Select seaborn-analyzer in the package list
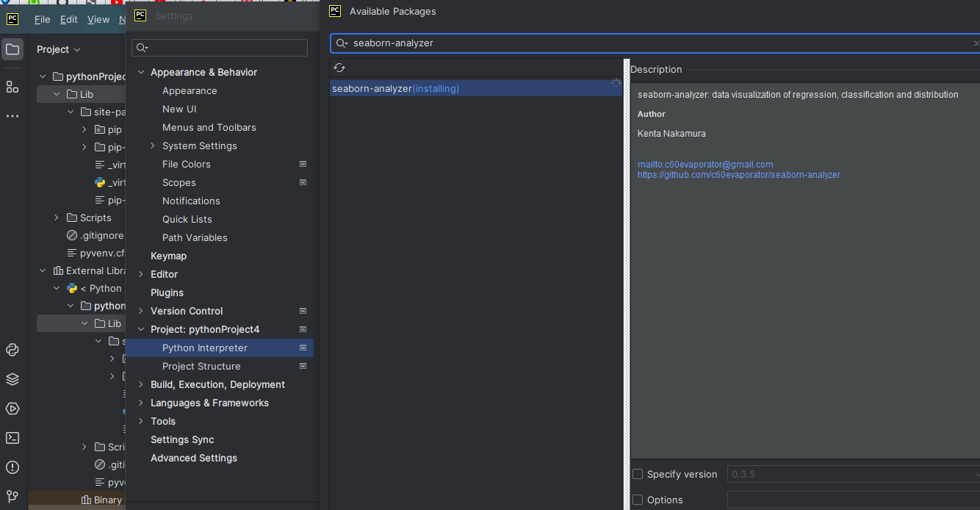 [476, 88]
